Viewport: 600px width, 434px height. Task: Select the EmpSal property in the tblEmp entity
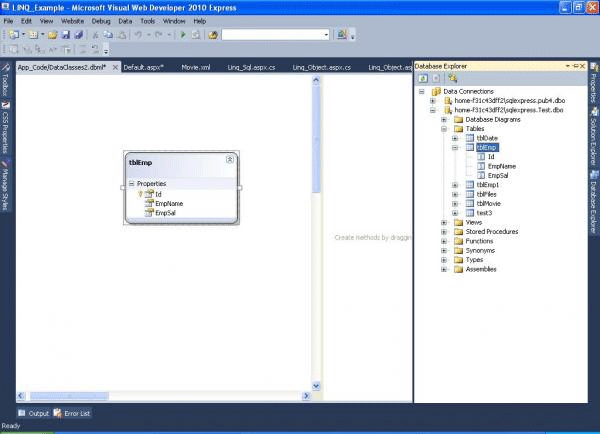pos(165,213)
